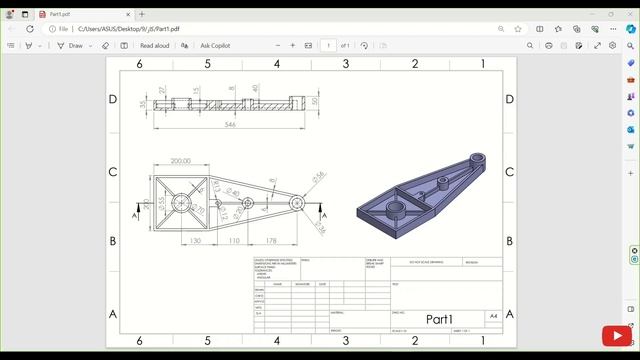Reload the current page
This screenshot has height=360, width=640.
tap(30, 29)
